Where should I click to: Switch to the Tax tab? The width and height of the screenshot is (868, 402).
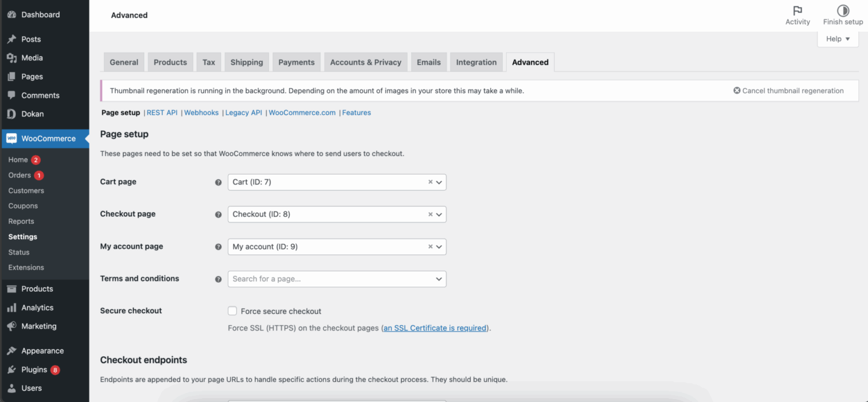click(x=209, y=62)
